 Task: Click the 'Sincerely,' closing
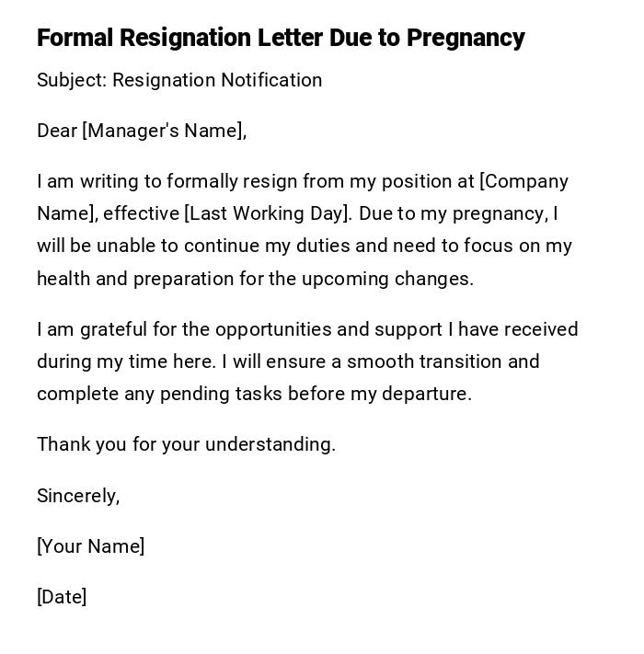(78, 496)
